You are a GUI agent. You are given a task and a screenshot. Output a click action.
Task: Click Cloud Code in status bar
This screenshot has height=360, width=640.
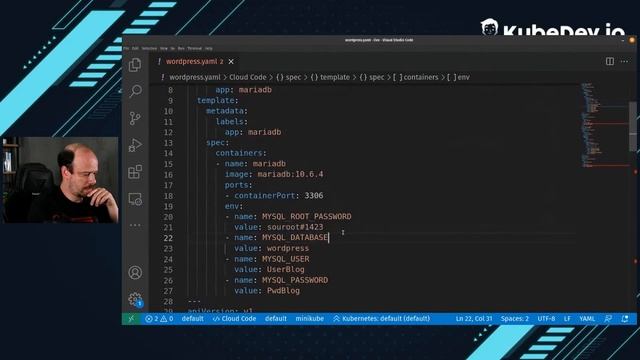pos(234,319)
